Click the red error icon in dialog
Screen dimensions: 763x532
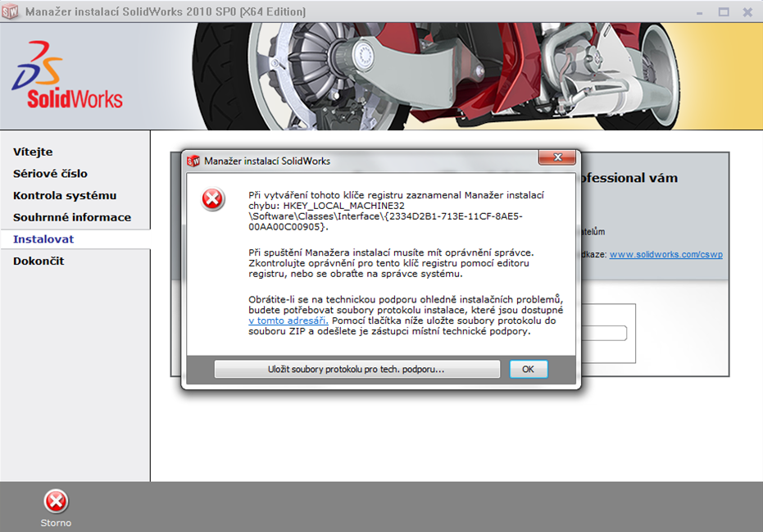click(x=212, y=199)
